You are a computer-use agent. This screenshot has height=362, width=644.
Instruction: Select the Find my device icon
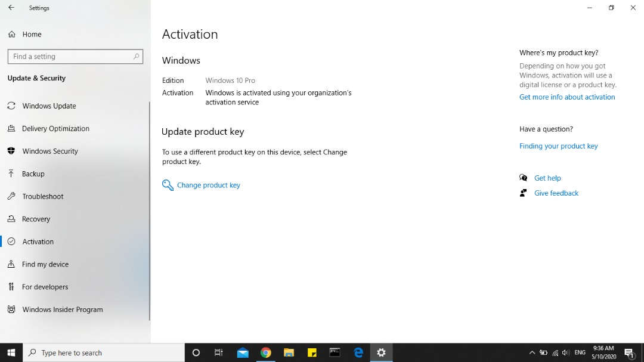[x=11, y=264]
